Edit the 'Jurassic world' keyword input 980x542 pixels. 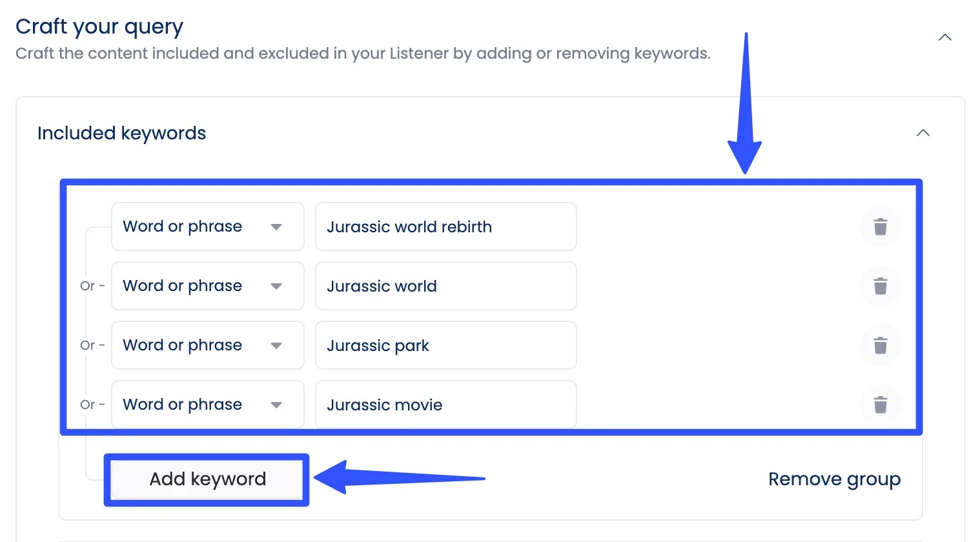[445, 286]
